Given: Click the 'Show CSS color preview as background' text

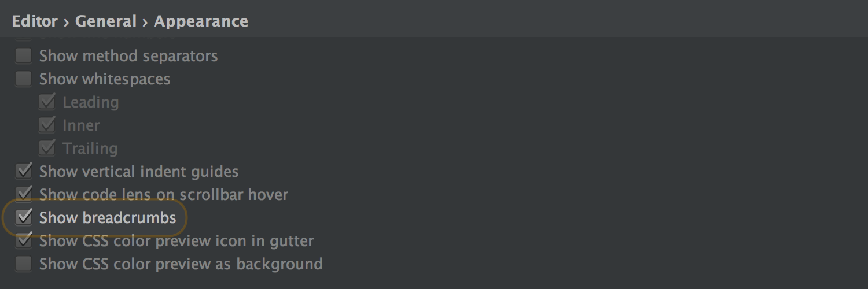Looking at the screenshot, I should click(181, 264).
